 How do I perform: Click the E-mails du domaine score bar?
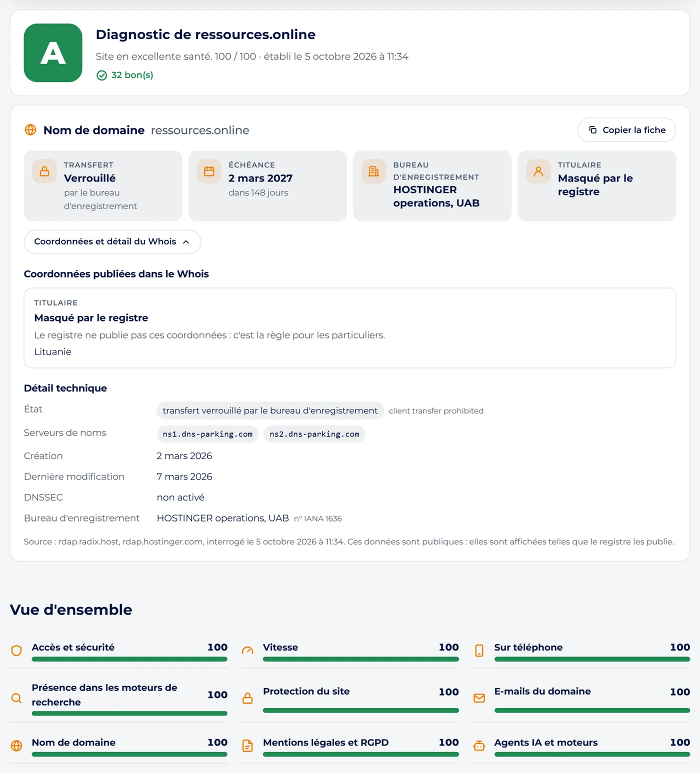pyautogui.click(x=592, y=710)
